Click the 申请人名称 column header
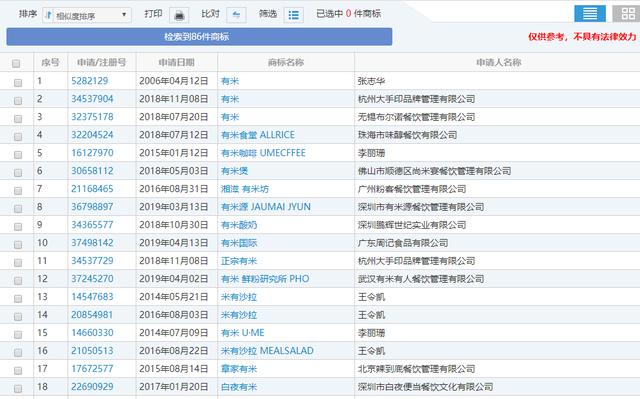 (x=499, y=62)
